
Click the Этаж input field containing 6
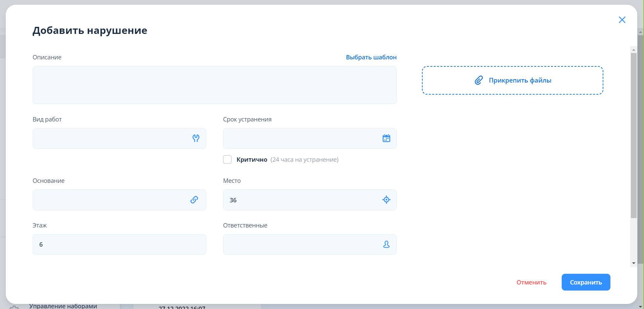119,245
